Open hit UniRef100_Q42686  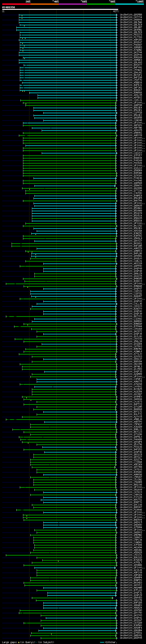coord(131,188)
